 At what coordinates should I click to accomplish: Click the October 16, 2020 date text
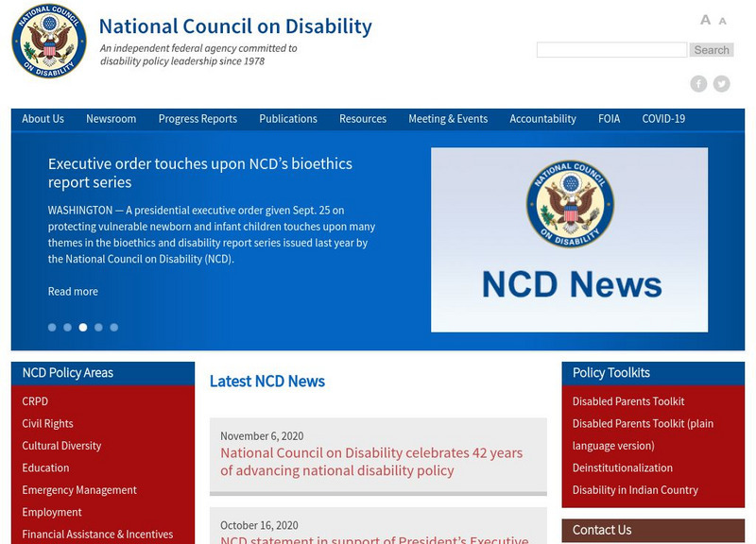coord(259,525)
